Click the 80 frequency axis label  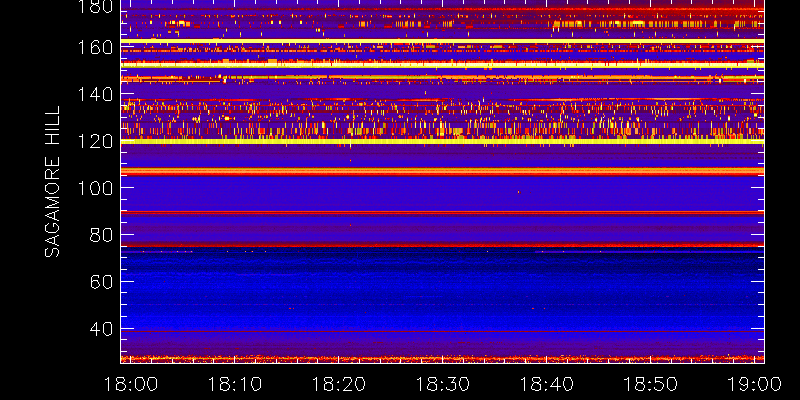coord(101,235)
